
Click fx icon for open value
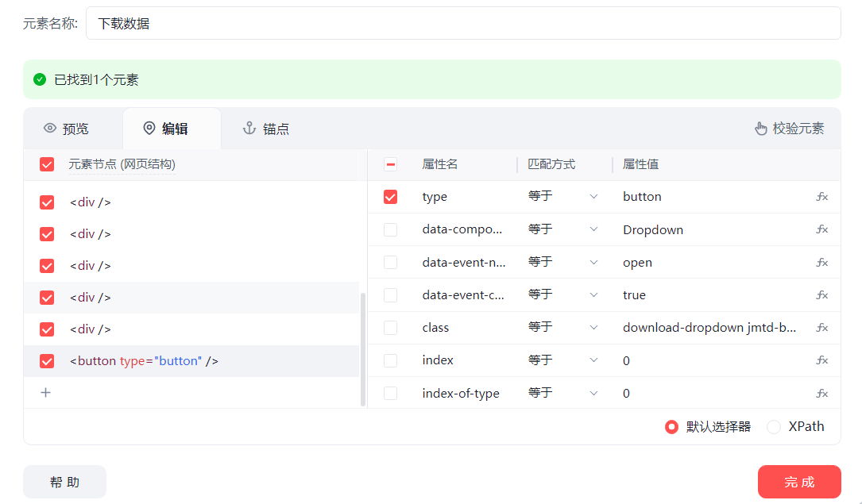(821, 263)
